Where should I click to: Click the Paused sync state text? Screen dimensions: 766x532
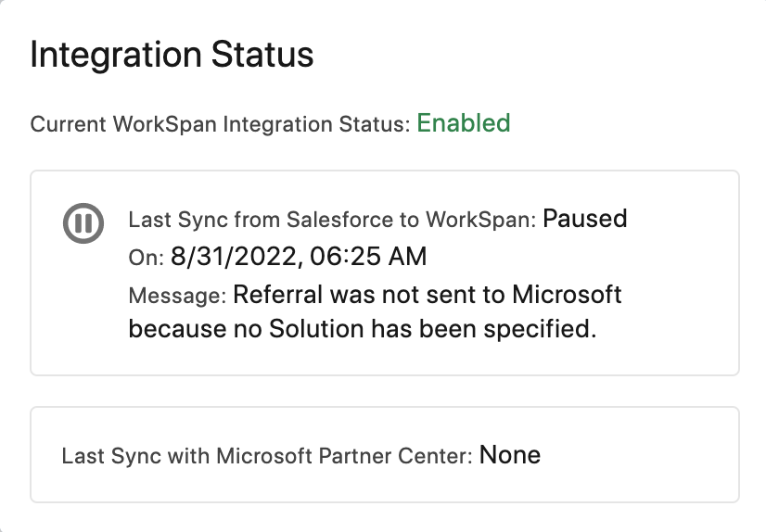(x=584, y=219)
